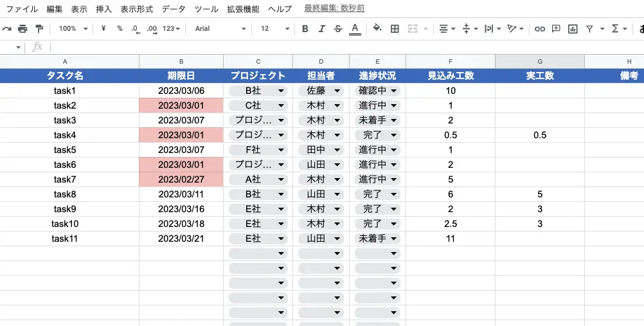Open the ファイル menu
The width and height of the screenshot is (644, 326).
(22, 8)
